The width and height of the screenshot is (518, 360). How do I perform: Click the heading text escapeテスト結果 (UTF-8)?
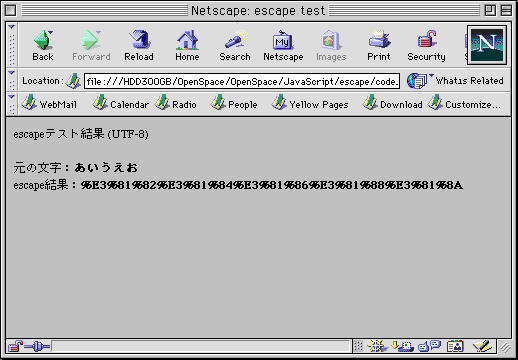click(81, 134)
